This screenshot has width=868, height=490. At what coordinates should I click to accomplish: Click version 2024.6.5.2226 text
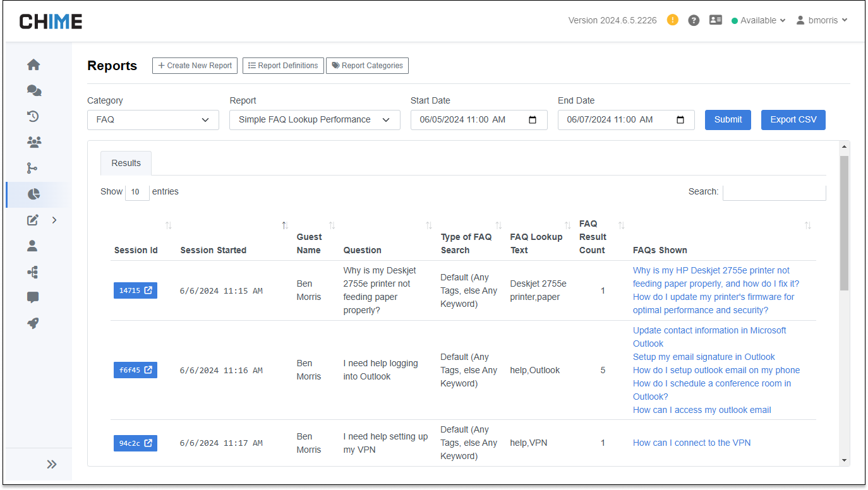[612, 20]
